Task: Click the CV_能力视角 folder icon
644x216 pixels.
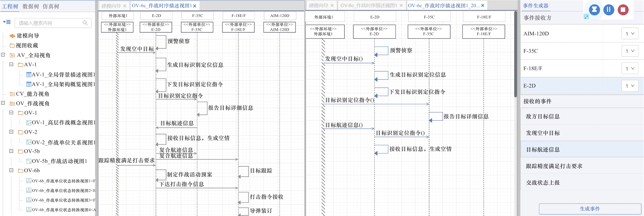Action: pos(12,94)
